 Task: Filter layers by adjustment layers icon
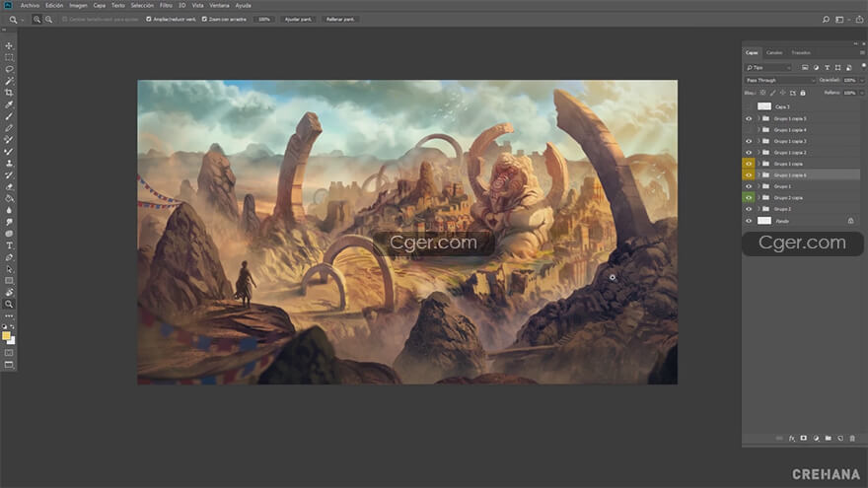[816, 67]
